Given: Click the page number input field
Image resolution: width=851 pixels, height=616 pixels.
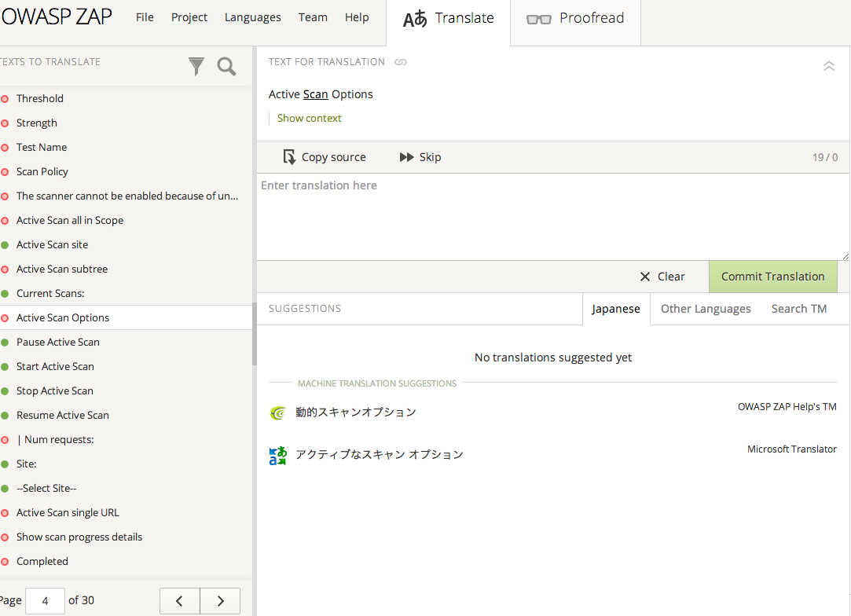Looking at the screenshot, I should point(45,601).
